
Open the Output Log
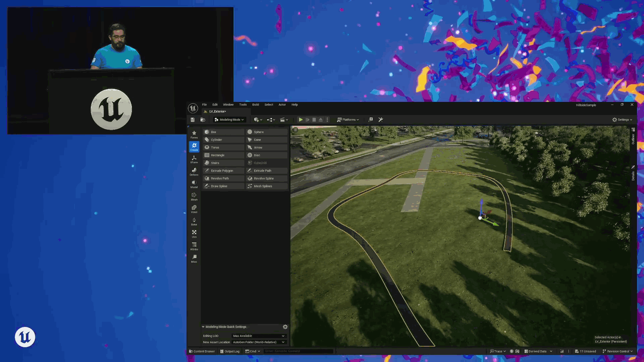pyautogui.click(x=230, y=351)
